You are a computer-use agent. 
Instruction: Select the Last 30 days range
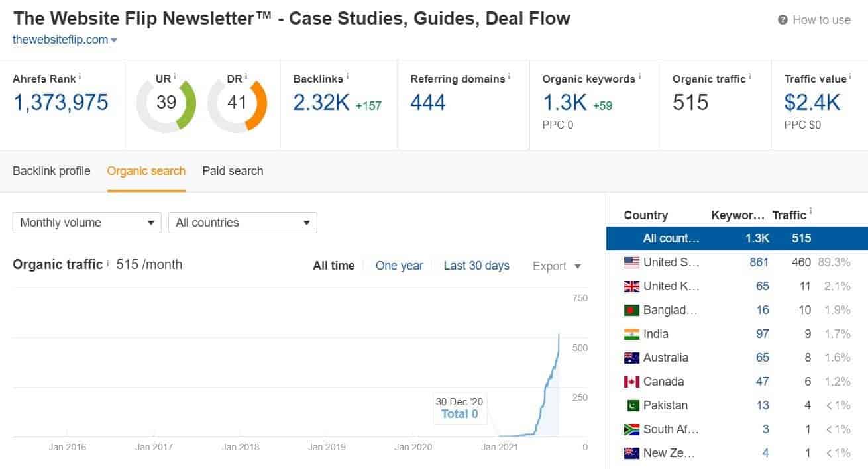coord(476,266)
